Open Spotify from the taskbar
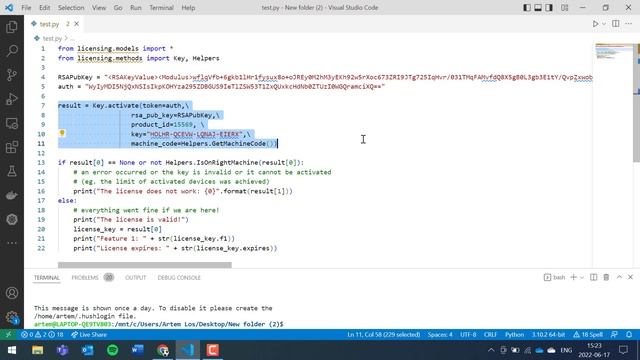The image size is (640, 360). [x=113, y=350]
